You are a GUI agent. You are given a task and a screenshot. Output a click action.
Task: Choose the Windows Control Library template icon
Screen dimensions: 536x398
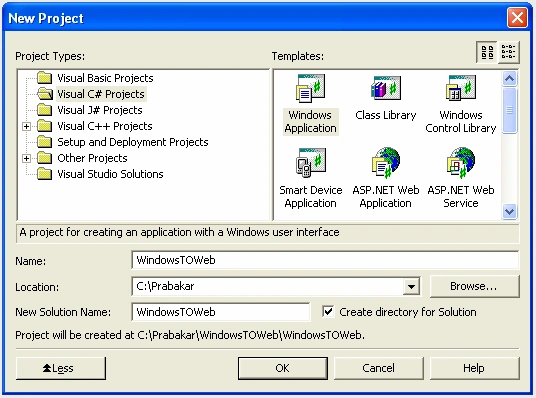point(461,88)
